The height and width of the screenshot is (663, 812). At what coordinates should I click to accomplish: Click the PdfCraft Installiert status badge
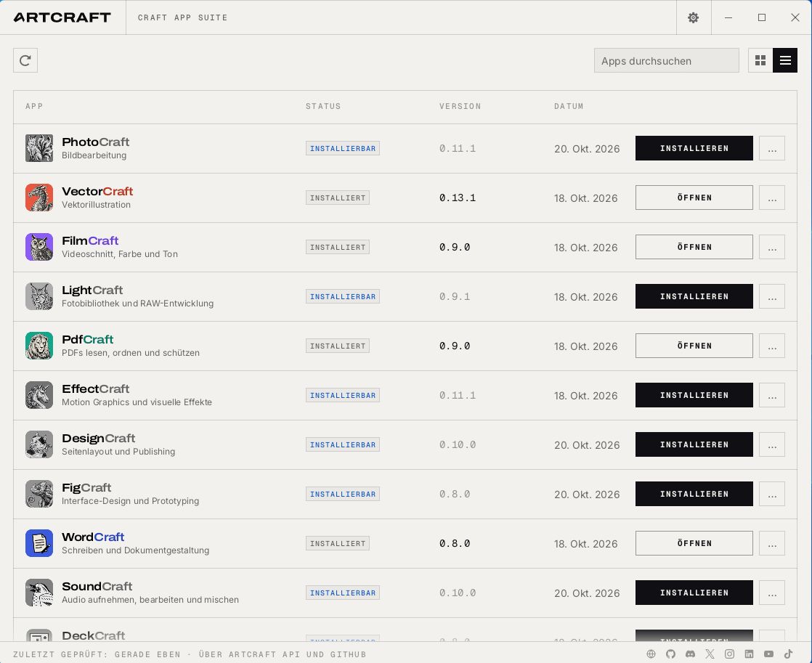coord(338,346)
